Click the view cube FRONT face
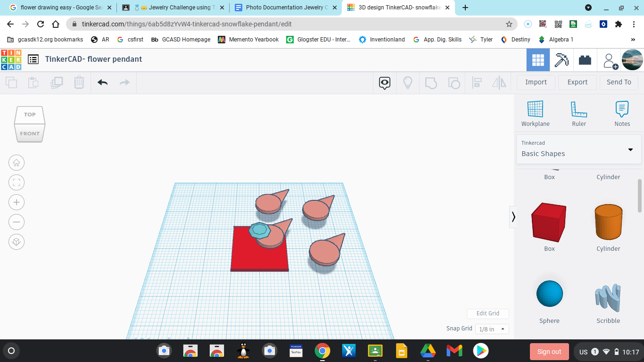 30,133
